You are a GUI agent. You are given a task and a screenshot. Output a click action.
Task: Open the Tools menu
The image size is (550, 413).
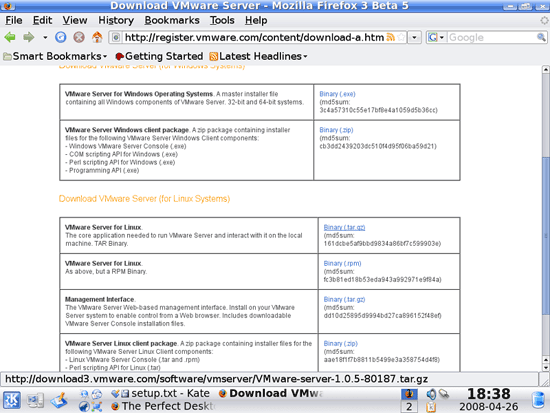click(222, 20)
